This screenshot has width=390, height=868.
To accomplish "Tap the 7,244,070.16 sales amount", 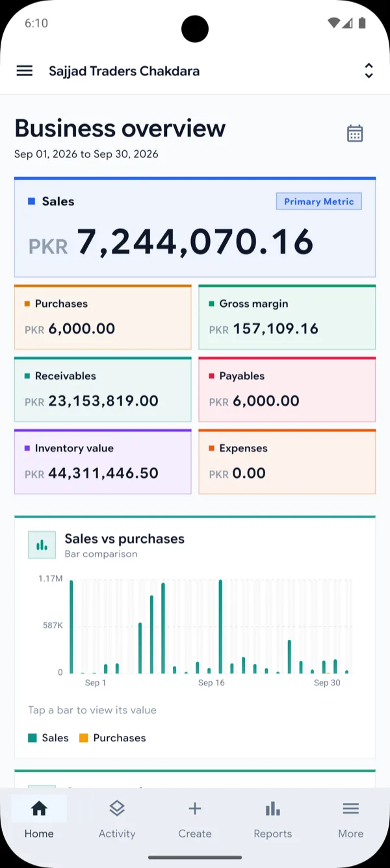I will (x=195, y=242).
